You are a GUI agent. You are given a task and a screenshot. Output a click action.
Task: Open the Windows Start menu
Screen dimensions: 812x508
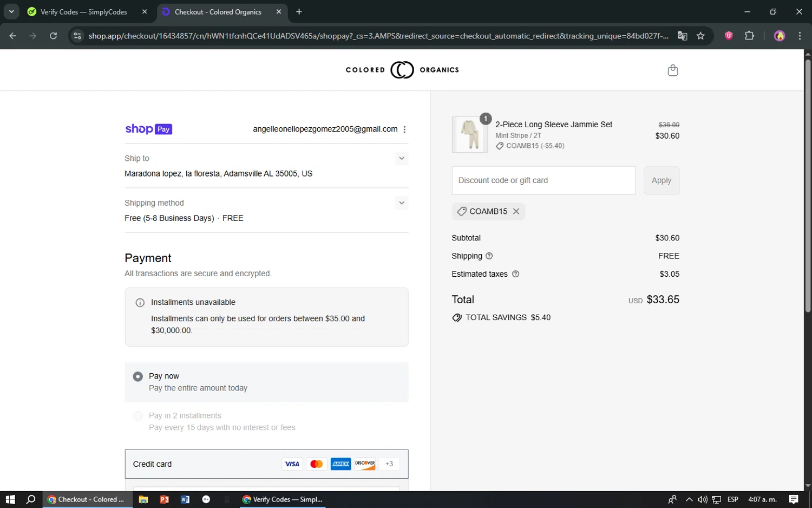point(10,499)
